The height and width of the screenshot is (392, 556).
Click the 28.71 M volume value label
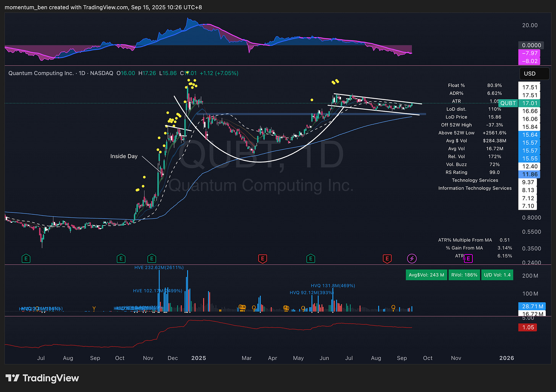(532, 306)
